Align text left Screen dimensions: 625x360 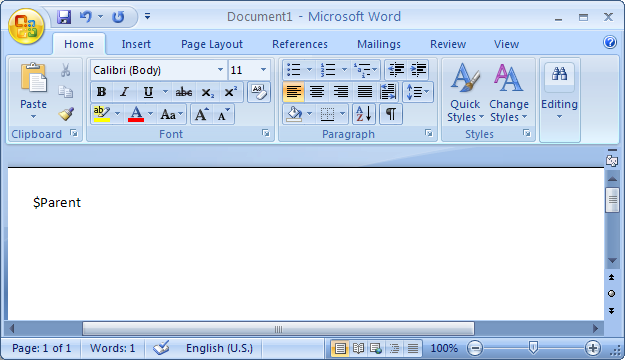pos(293,92)
